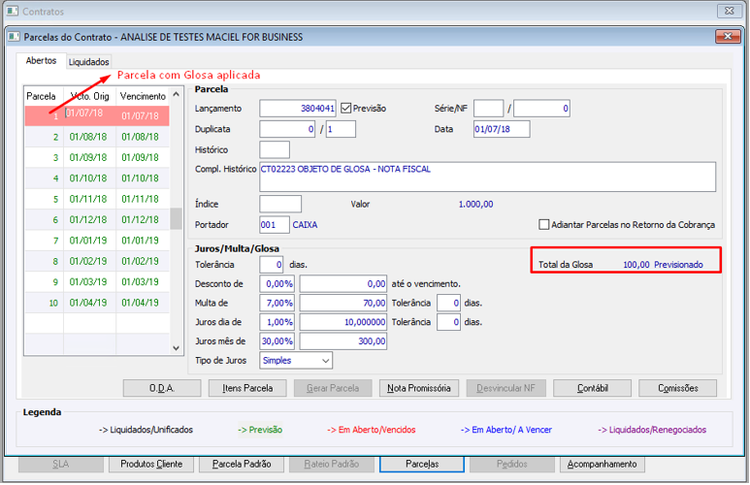Open Itens Parcela
This screenshot has width=750, height=485.
coord(247,388)
